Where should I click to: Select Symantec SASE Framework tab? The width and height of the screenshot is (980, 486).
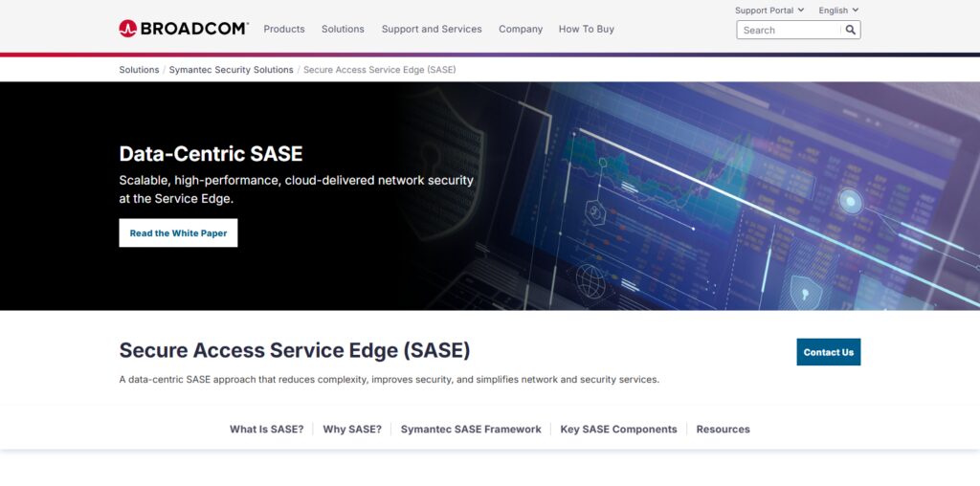point(471,430)
